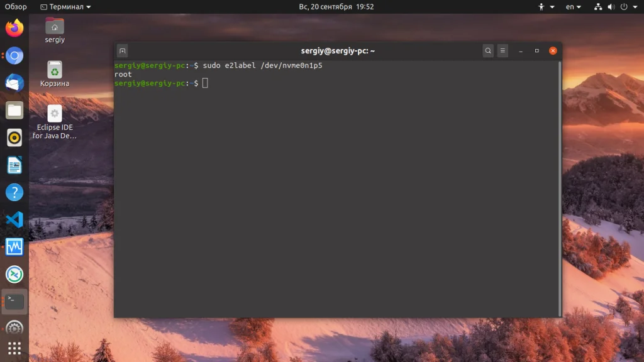This screenshot has height=362, width=644.
Task: Show applications grid button
Action: [x=14, y=348]
